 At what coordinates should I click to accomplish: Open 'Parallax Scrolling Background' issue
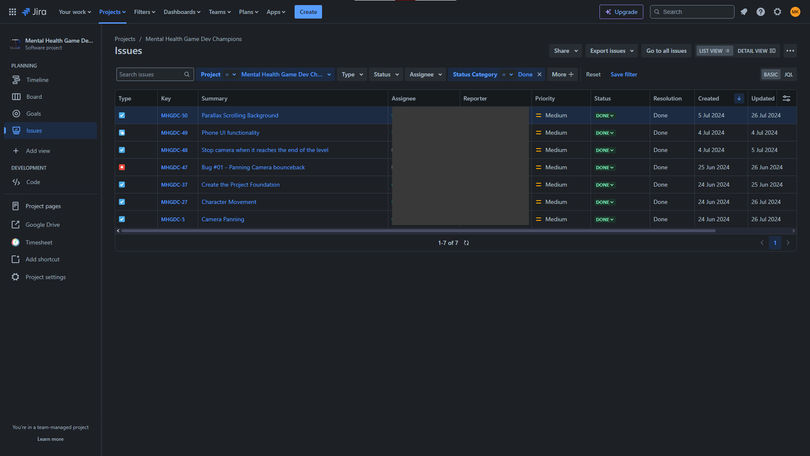point(240,115)
